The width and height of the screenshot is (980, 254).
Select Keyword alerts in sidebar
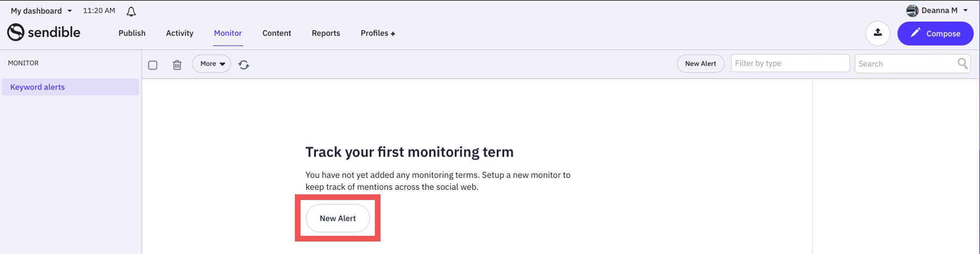38,87
